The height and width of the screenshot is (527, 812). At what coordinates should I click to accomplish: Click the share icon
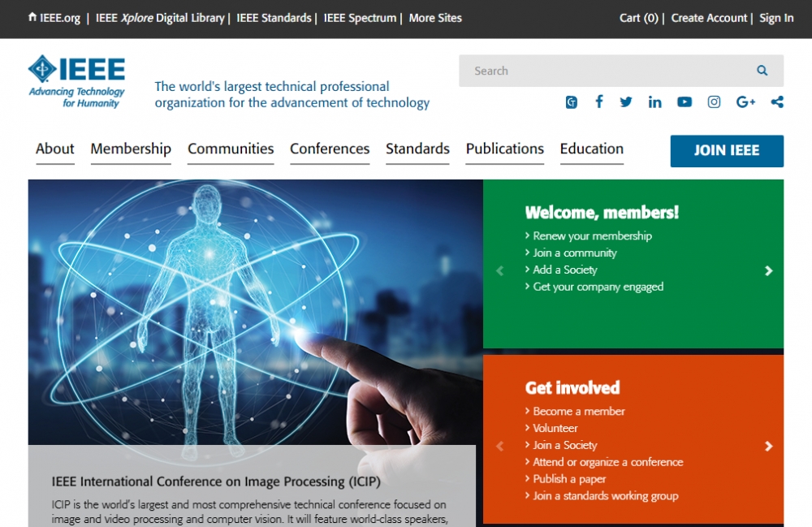[777, 102]
